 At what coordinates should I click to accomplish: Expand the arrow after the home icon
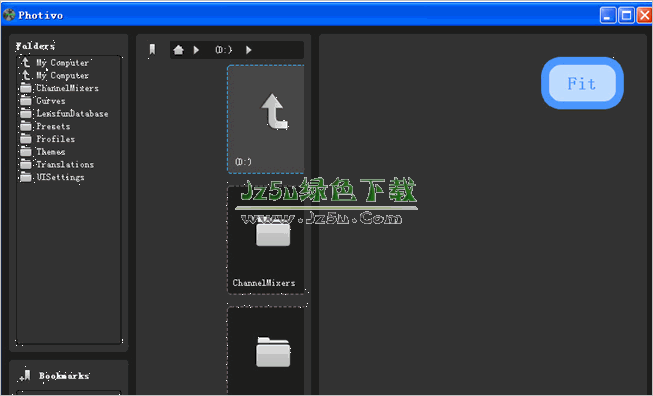click(196, 50)
